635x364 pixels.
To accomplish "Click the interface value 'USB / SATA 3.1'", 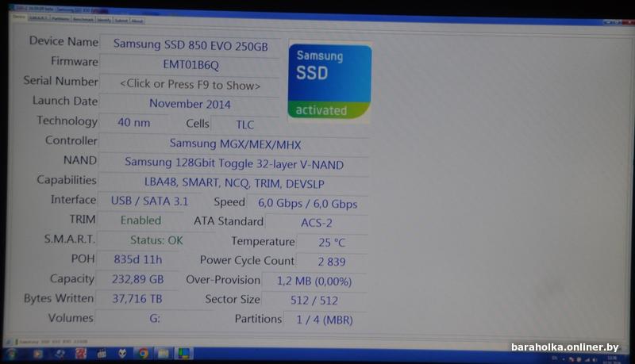I will click(149, 201).
